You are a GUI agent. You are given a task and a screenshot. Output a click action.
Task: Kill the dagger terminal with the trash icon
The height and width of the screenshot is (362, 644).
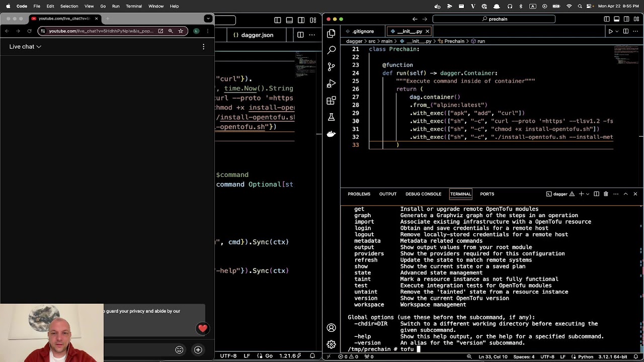pyautogui.click(x=606, y=194)
